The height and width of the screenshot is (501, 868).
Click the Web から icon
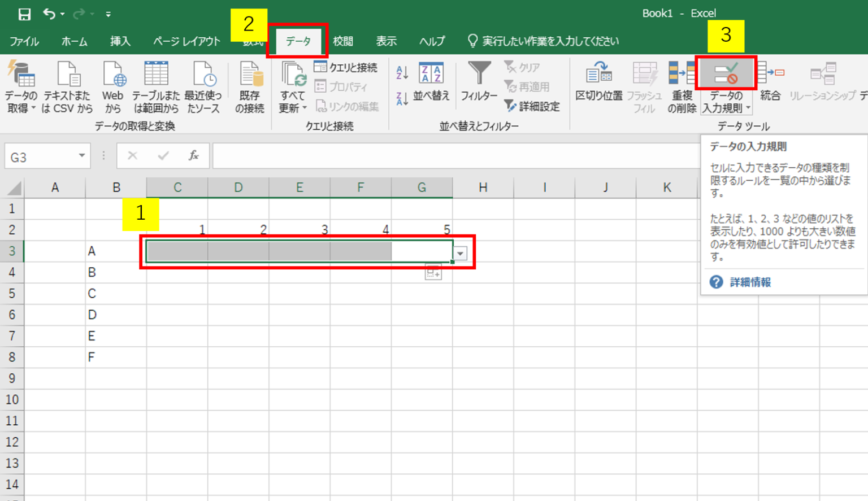112,87
